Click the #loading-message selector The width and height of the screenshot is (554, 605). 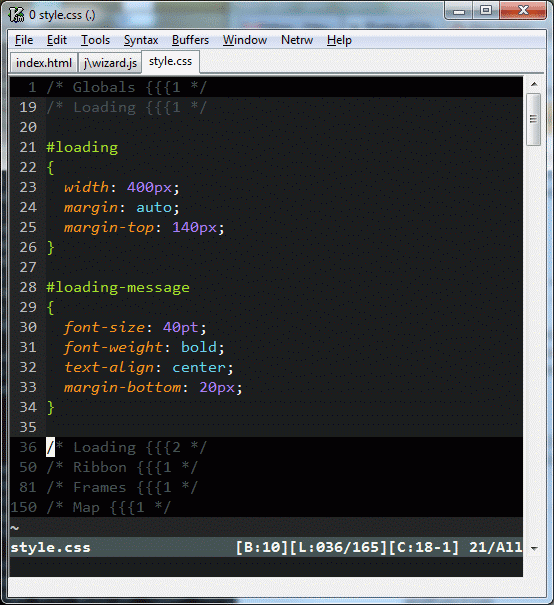[x=118, y=287]
